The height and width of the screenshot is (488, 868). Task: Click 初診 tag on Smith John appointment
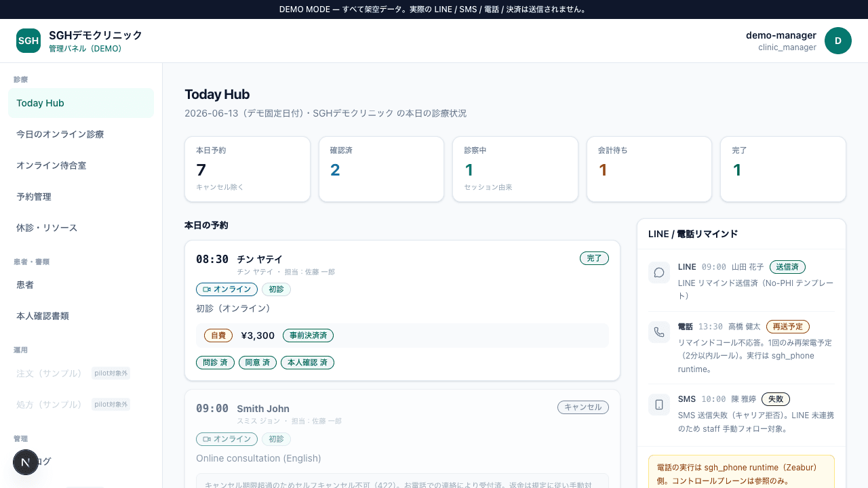coord(276,439)
